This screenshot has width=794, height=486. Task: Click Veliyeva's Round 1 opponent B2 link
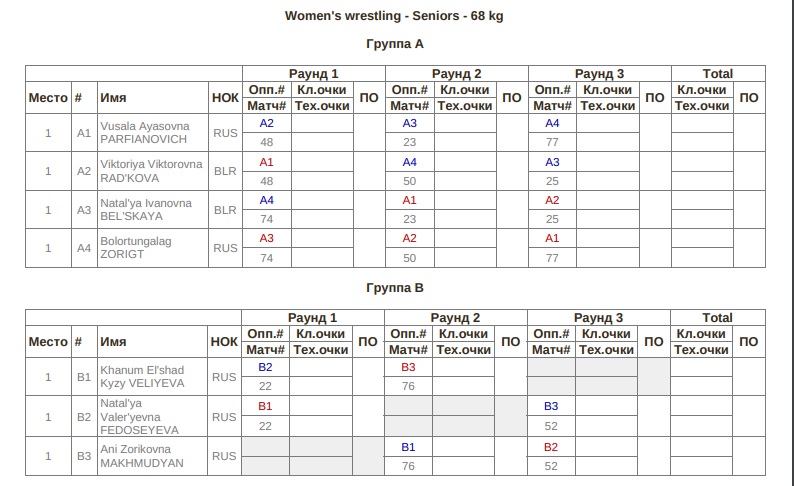click(x=265, y=367)
